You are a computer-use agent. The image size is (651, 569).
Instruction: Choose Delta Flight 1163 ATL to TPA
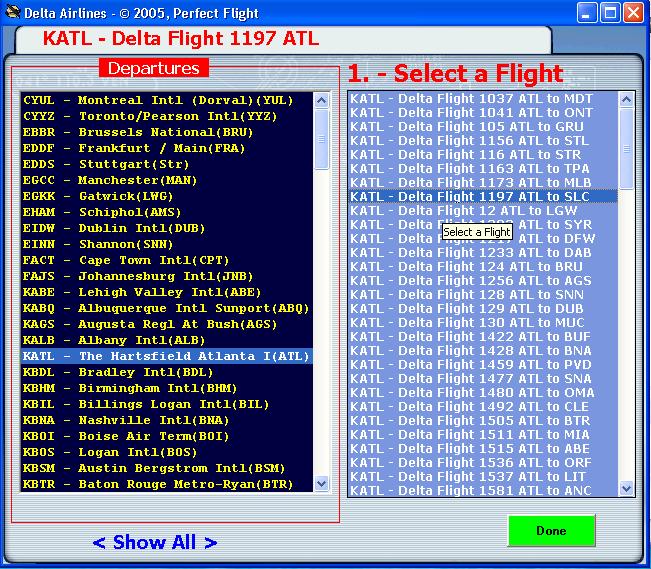(483, 169)
